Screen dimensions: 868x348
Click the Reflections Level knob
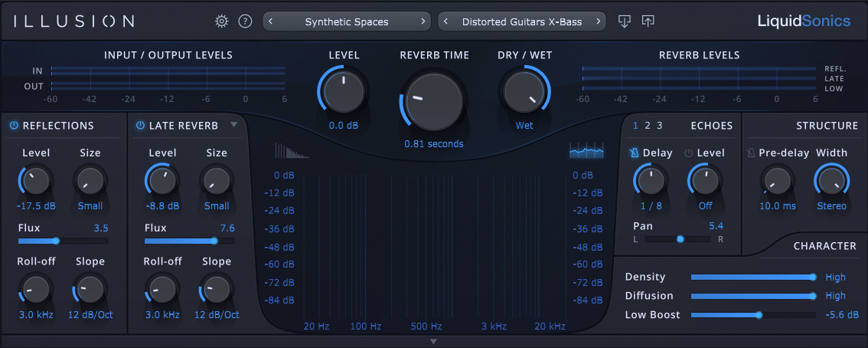[37, 181]
